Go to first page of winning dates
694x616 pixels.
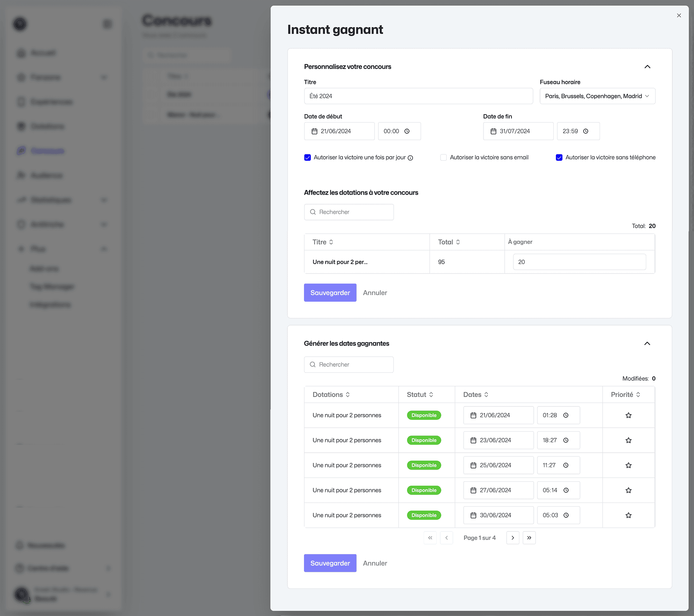tap(430, 538)
